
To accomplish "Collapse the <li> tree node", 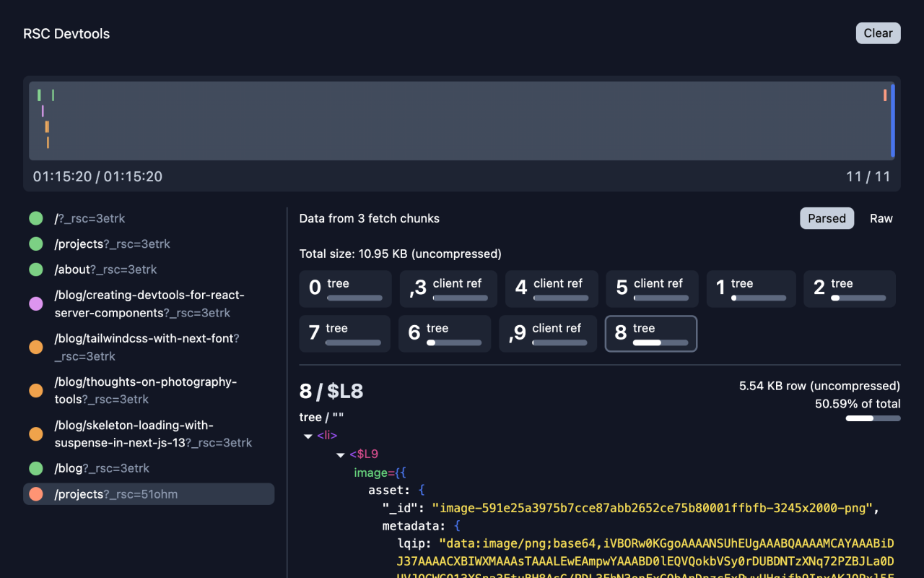I will click(x=308, y=435).
